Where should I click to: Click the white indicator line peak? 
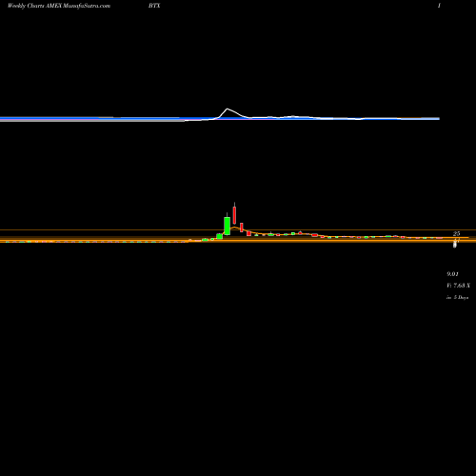click(228, 109)
